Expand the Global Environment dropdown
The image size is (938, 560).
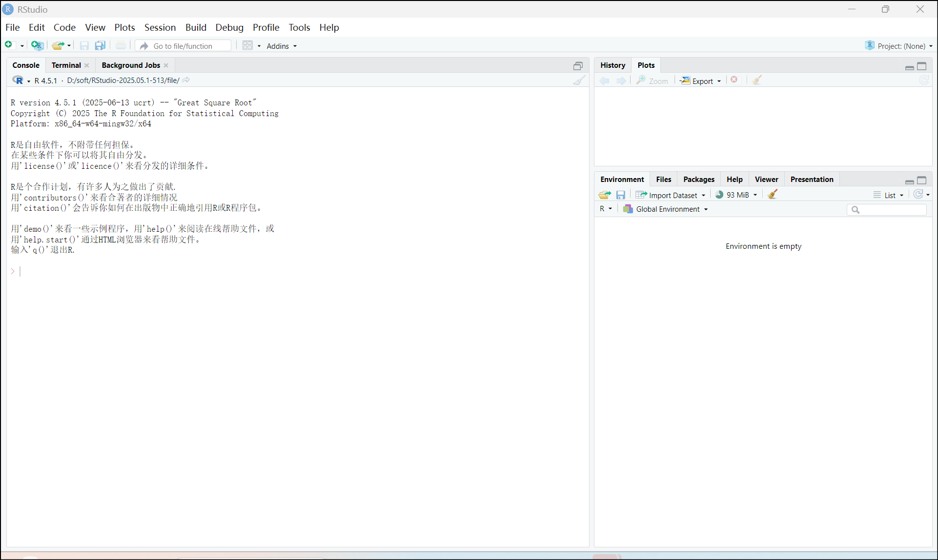pos(666,209)
